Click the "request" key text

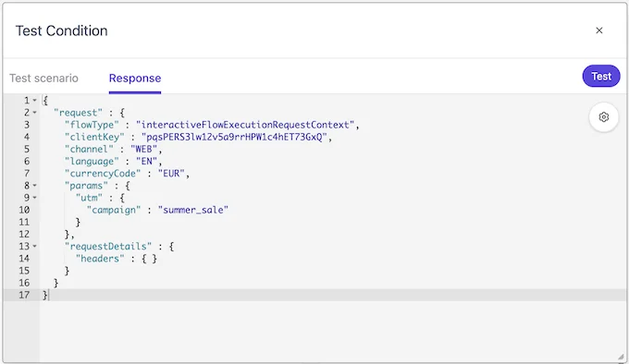pyautogui.click(x=79, y=113)
